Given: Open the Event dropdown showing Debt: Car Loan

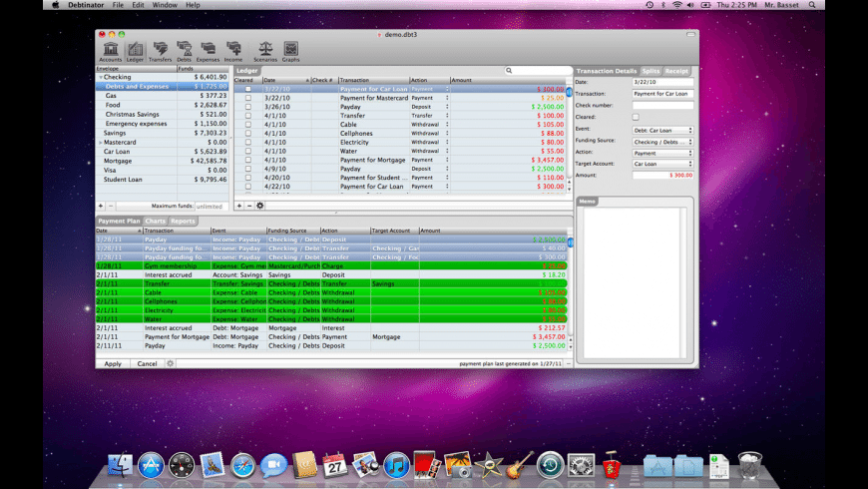Looking at the screenshot, I should tap(662, 130).
